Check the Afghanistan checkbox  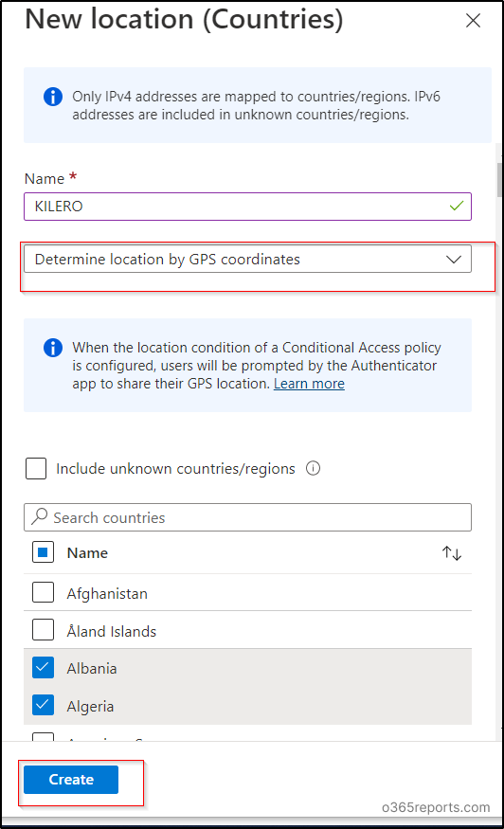43,593
